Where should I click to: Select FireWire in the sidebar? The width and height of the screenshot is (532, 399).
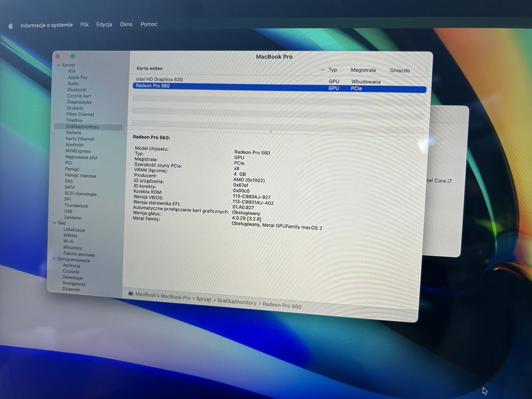[74, 120]
